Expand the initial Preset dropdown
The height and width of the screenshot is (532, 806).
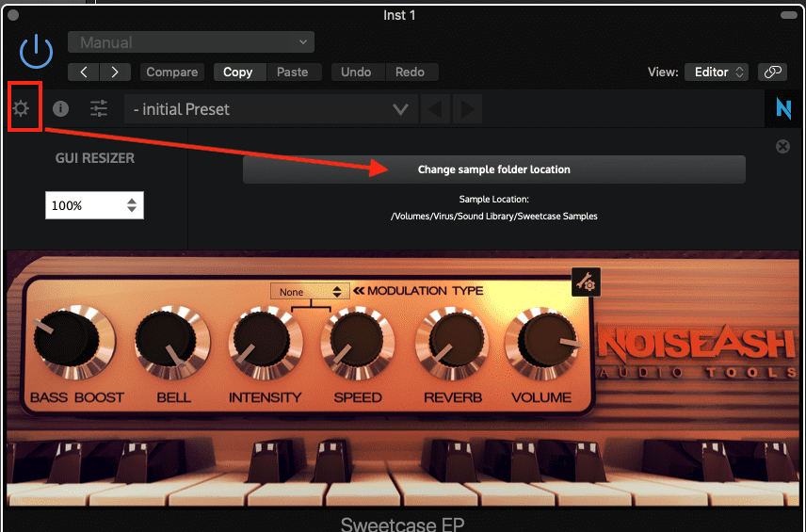(x=271, y=109)
